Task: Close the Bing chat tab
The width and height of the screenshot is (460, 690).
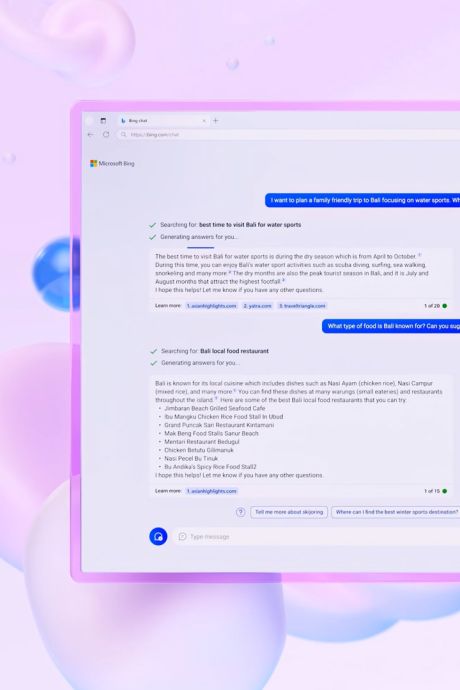Action: click(204, 121)
